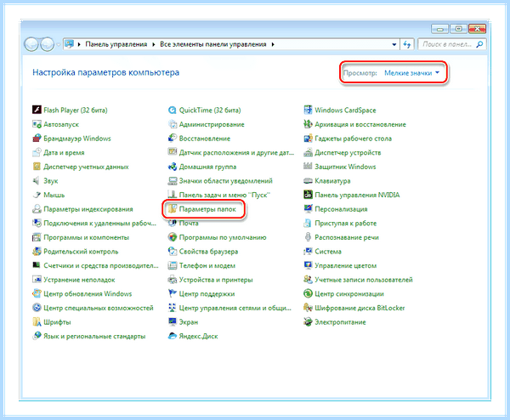The height and width of the screenshot is (420, 510).
Task: Click Все элементы панели управления breadcrumb
Action: [x=213, y=44]
